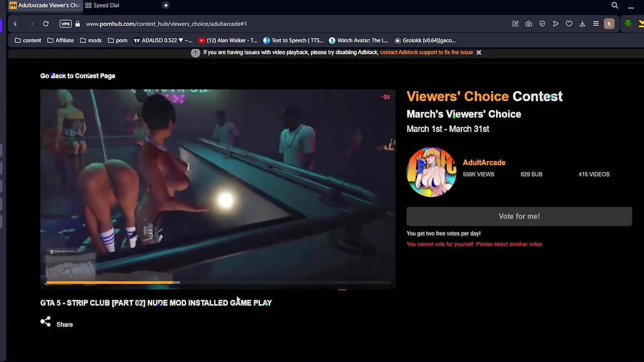Follow the 'Go Back to Contest Page' link

click(x=77, y=76)
